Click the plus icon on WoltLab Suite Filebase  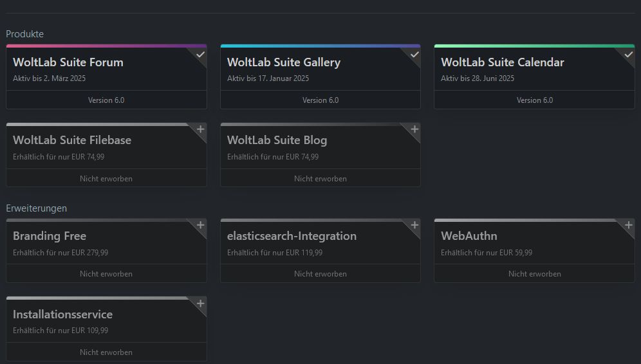pos(200,130)
